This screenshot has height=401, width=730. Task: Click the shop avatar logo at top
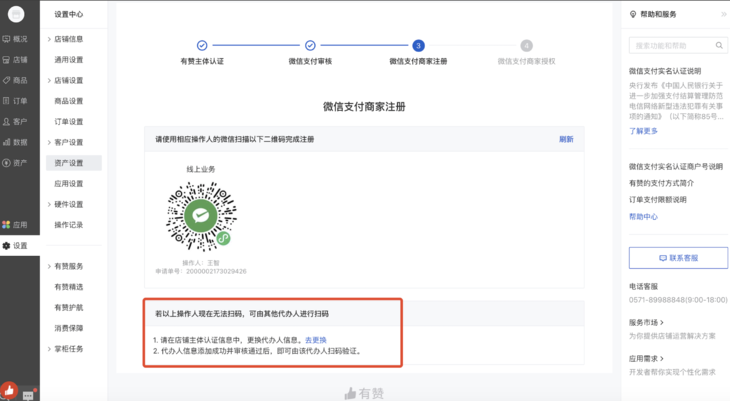(x=16, y=14)
